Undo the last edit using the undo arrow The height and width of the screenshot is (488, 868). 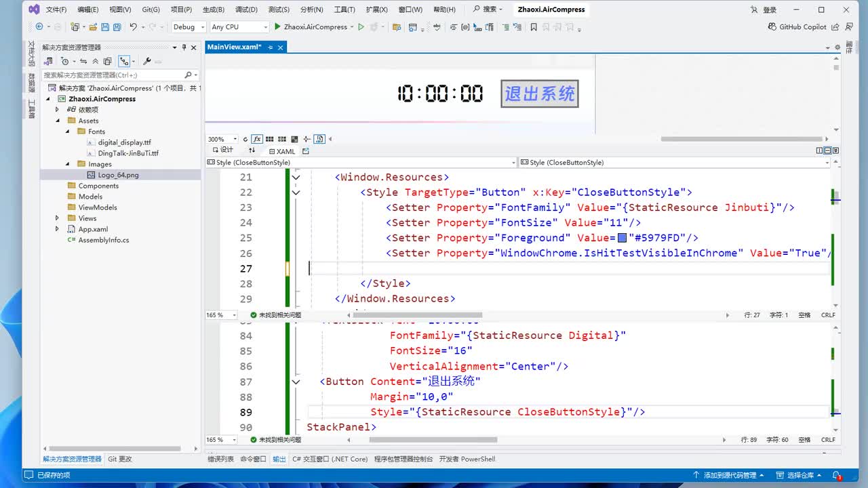[x=134, y=27]
